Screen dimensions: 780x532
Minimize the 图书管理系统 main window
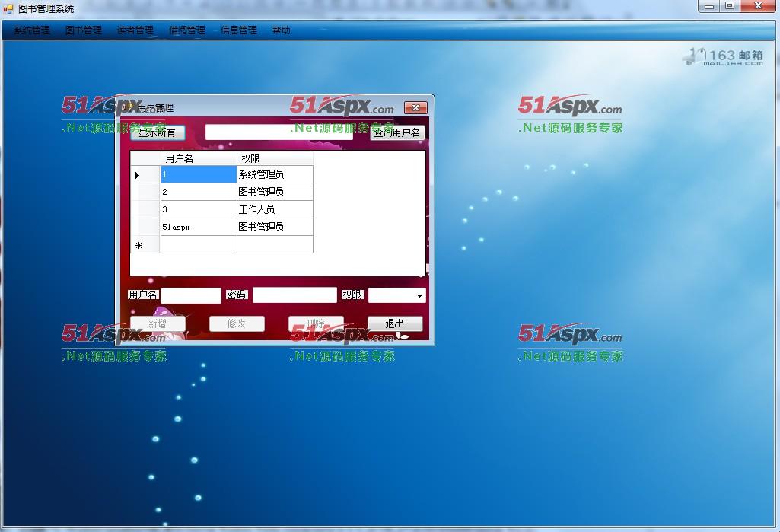[x=709, y=6]
